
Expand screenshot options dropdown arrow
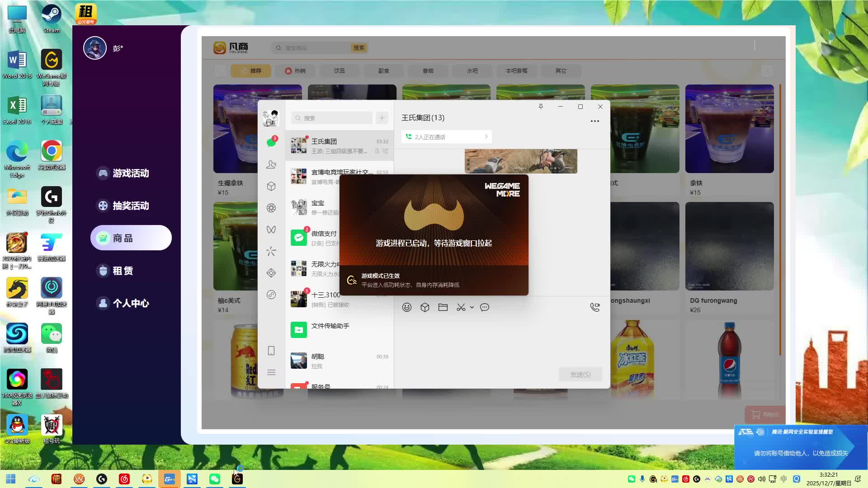472,307
